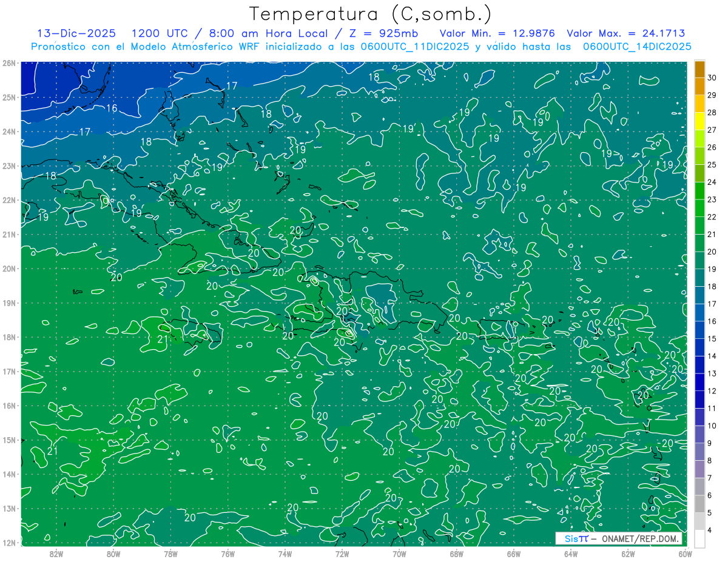Pick the green legend swatch between 22 and 23
The image size is (728, 562).
[x=699, y=208]
